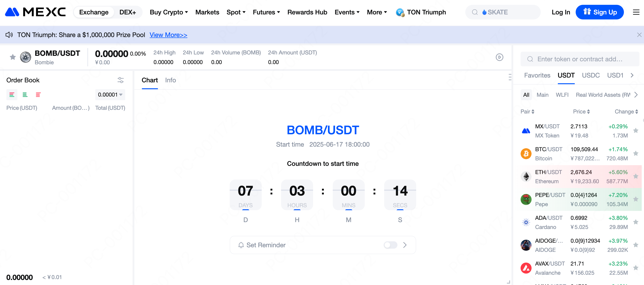Toggle favorite star for ADA/USDT
This screenshot has width=644, height=285.
(636, 222)
